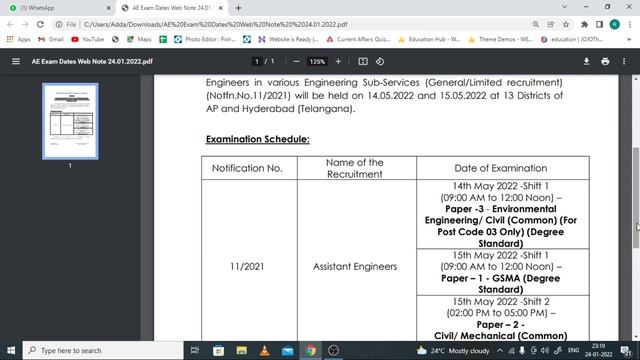Open File Explorer from taskbar

coord(242,351)
